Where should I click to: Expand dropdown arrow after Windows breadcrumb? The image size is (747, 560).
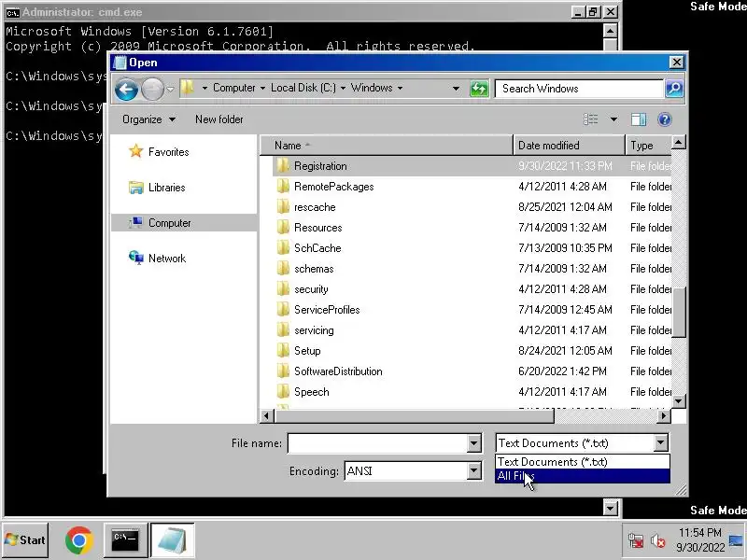point(400,88)
